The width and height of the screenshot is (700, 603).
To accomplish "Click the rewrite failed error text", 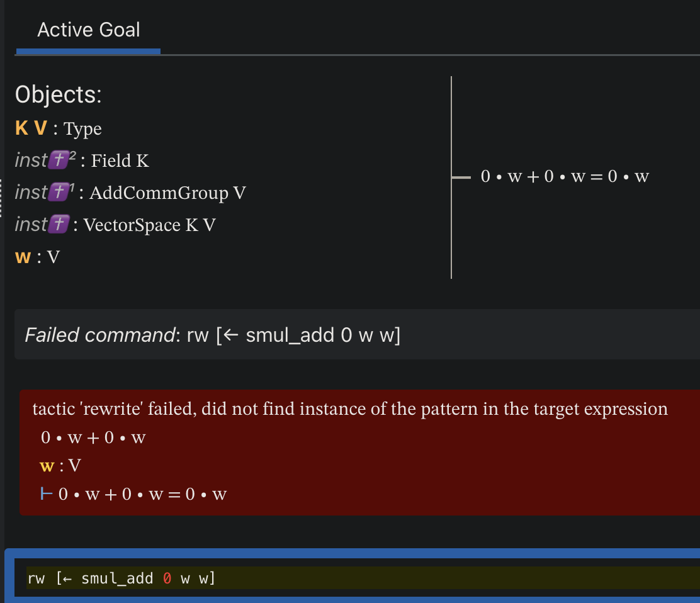I will pyautogui.click(x=349, y=409).
